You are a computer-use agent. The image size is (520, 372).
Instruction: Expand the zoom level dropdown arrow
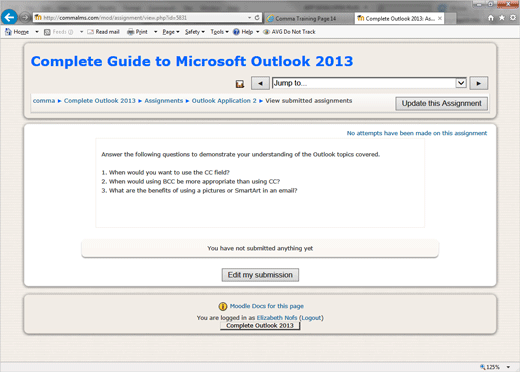click(x=508, y=367)
